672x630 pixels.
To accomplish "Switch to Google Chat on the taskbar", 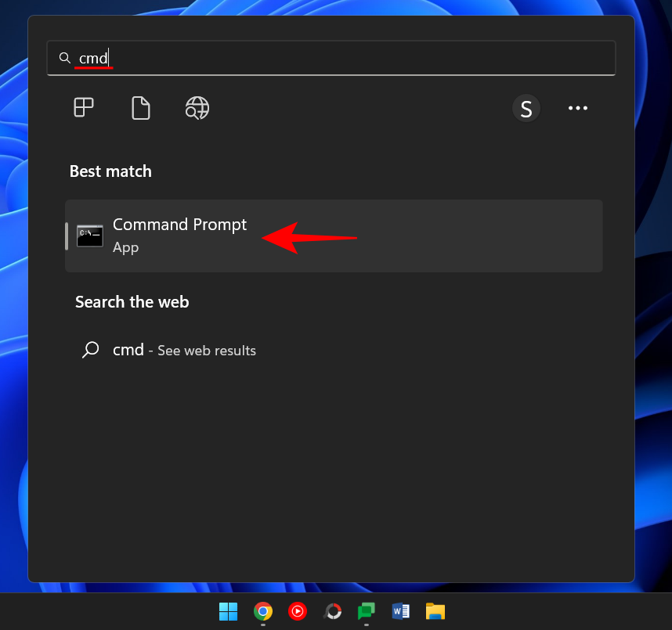I will [367, 611].
